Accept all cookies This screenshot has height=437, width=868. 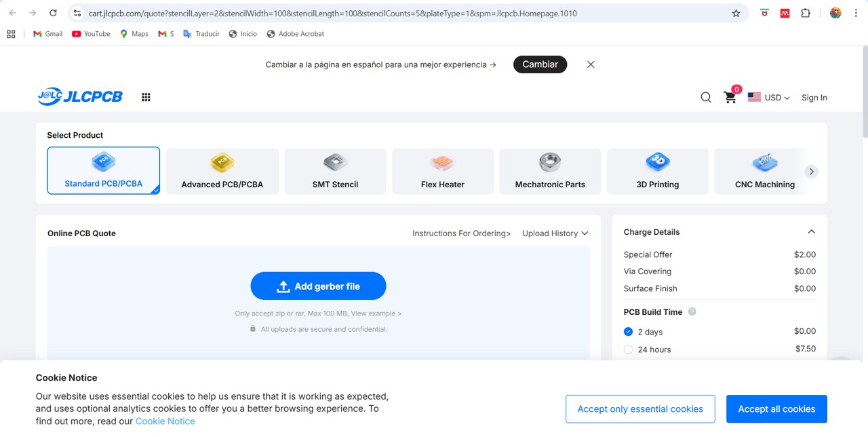(x=776, y=408)
